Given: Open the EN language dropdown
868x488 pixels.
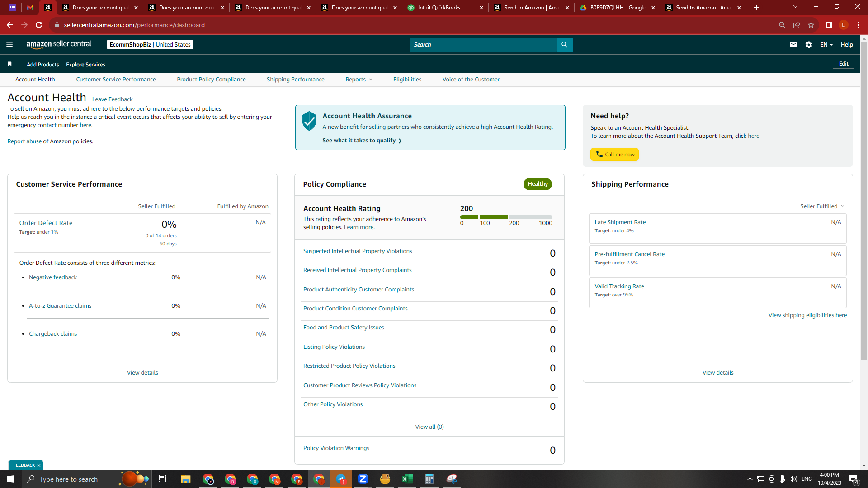Looking at the screenshot, I should point(826,44).
